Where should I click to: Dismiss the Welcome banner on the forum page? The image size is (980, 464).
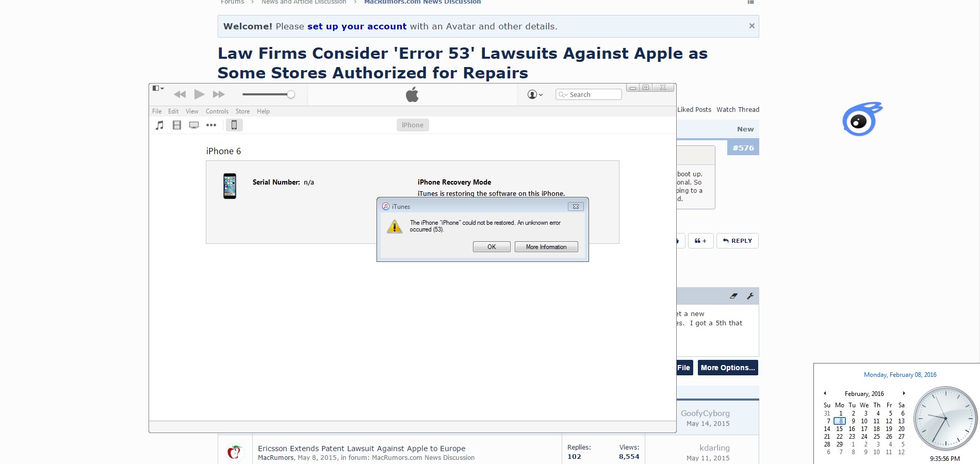[x=752, y=26]
